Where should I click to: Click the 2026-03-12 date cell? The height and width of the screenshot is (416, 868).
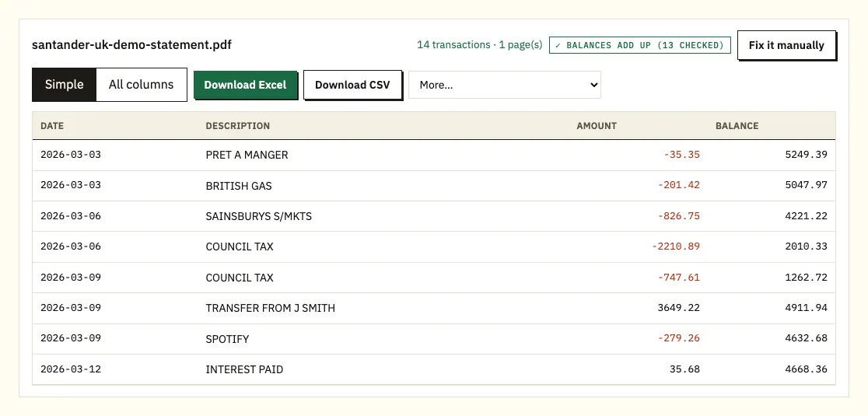(71, 369)
